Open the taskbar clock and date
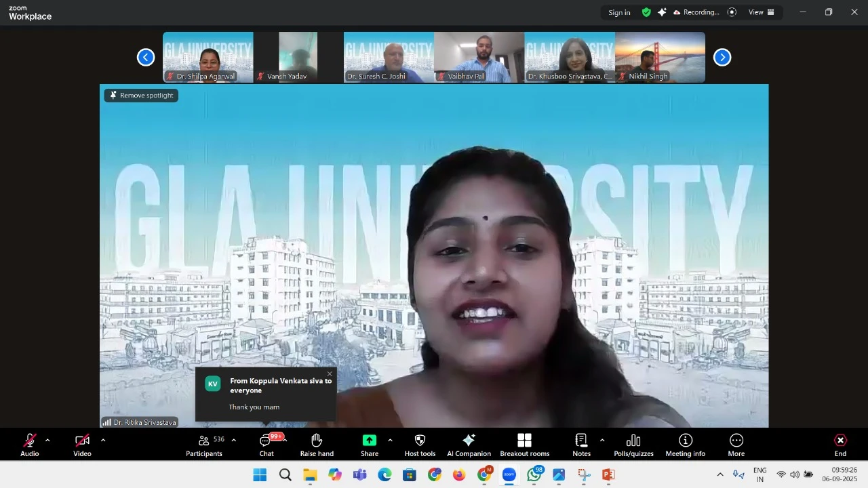868x488 pixels. [x=840, y=474]
